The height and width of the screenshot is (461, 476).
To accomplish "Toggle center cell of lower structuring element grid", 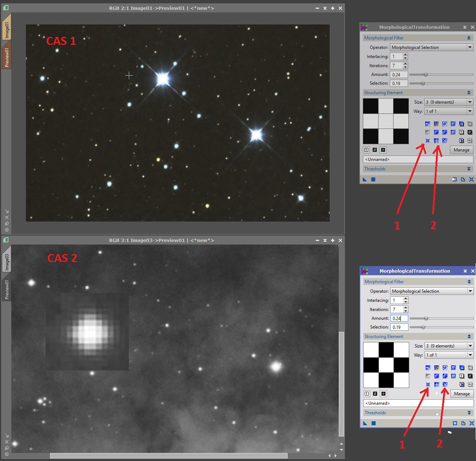I will click(x=386, y=365).
